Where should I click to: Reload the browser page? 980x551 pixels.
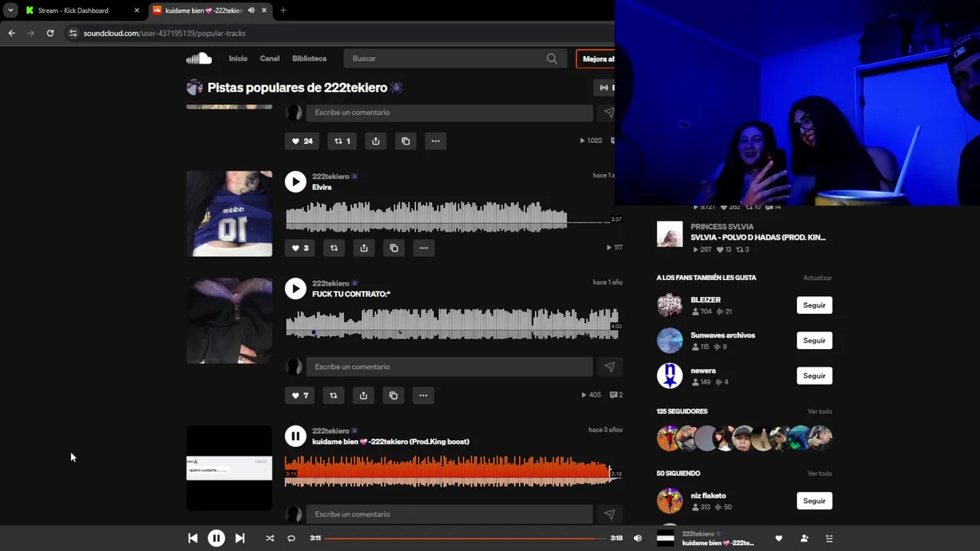tap(51, 33)
